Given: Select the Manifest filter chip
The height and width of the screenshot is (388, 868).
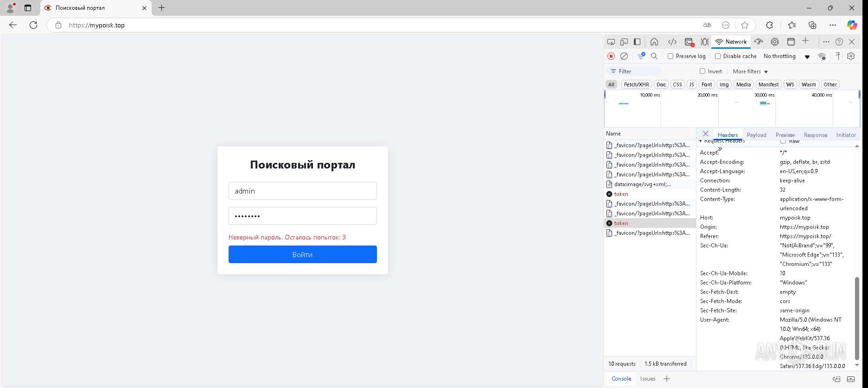Looking at the screenshot, I should tap(768, 84).
